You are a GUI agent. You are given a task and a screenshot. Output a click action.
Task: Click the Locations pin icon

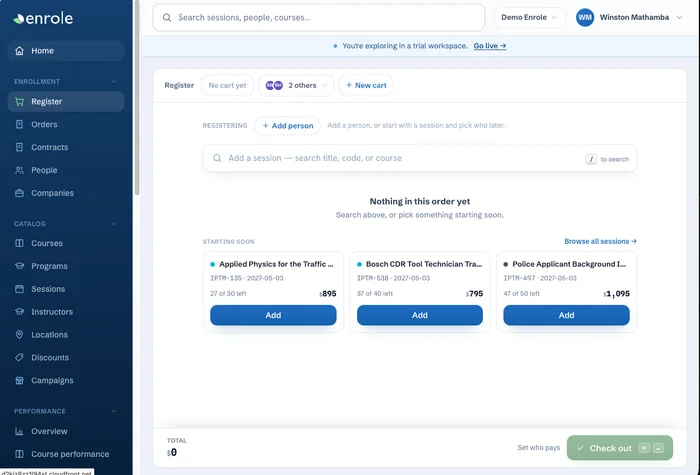[19, 335]
